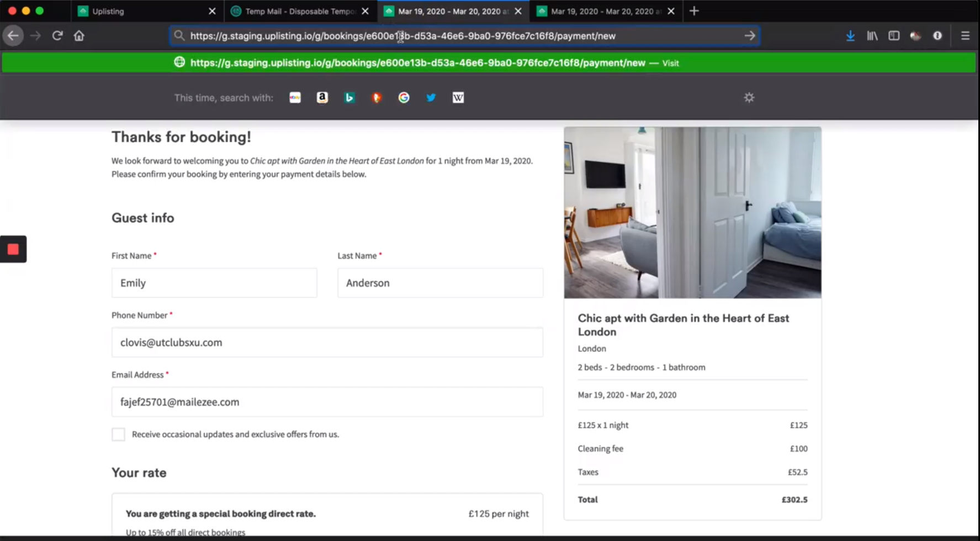Search with the Bing icon
Viewport: 980px width, 541px height.
[x=350, y=98]
